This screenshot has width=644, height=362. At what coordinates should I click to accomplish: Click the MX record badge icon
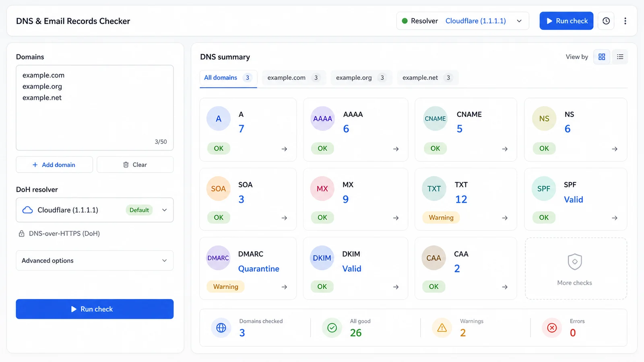tap(322, 189)
